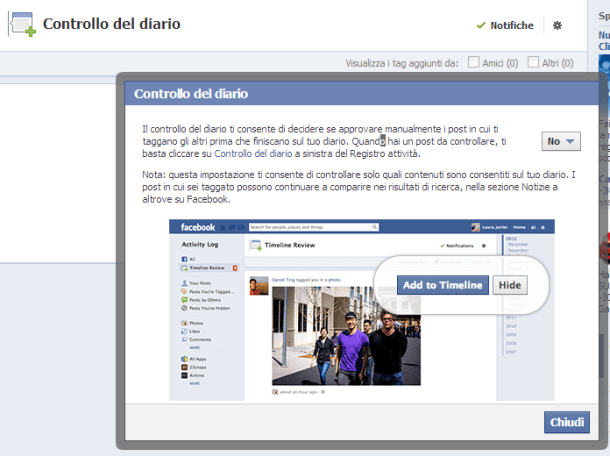
Task: Check the Altri (0) checkbox
Action: click(x=533, y=62)
